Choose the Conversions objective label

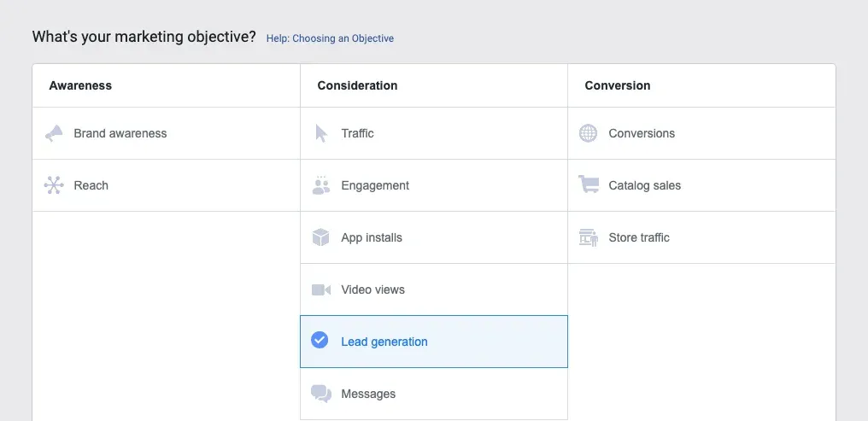(642, 133)
